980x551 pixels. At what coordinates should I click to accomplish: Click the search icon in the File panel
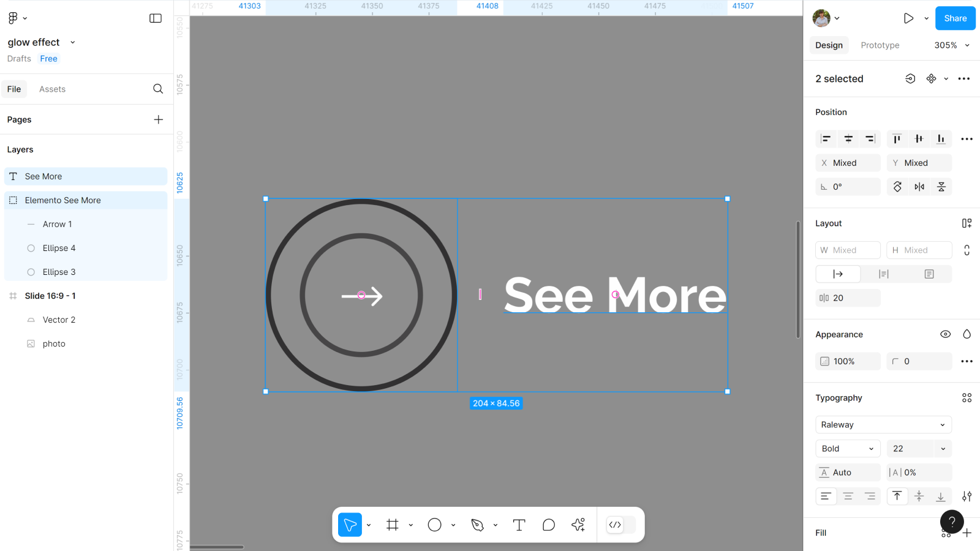(x=158, y=89)
